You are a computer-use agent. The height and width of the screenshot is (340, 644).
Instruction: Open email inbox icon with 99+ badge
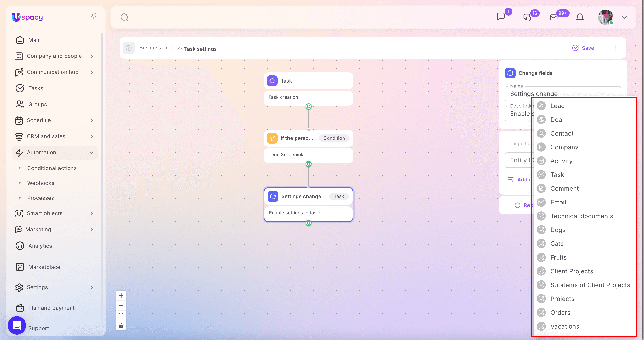[554, 17]
